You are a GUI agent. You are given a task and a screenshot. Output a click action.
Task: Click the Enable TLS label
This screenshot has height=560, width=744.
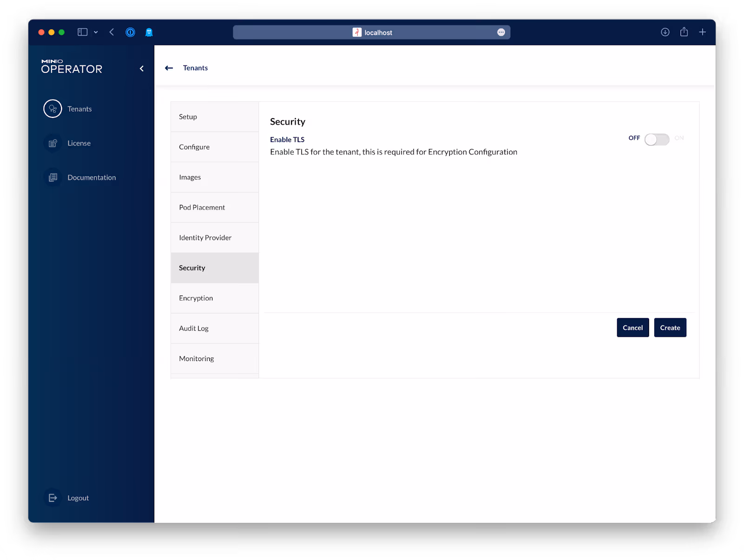click(x=287, y=139)
